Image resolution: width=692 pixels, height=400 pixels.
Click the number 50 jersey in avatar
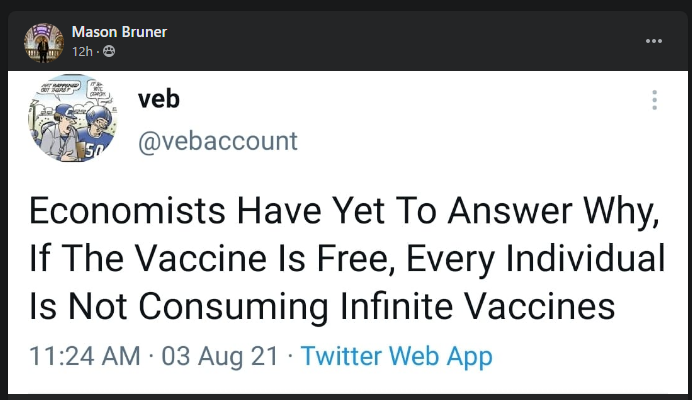[x=94, y=151]
